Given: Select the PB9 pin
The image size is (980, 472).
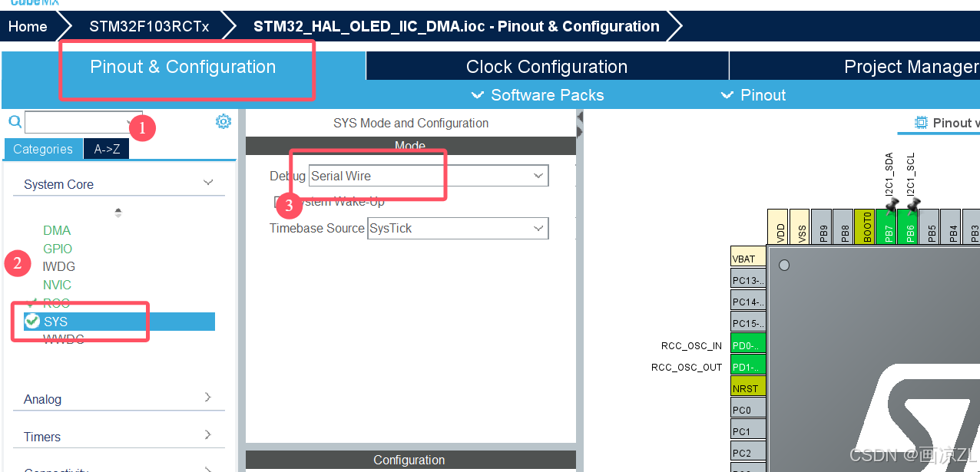Looking at the screenshot, I should click(x=823, y=228).
